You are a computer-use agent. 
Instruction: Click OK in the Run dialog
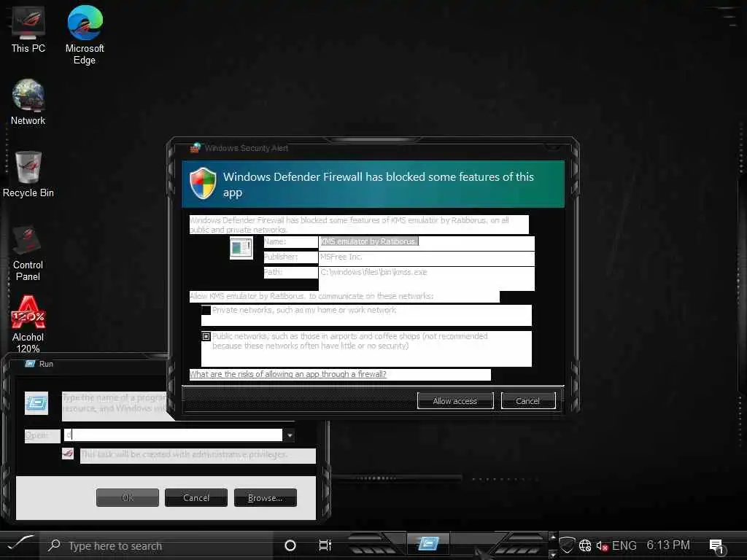(x=127, y=497)
